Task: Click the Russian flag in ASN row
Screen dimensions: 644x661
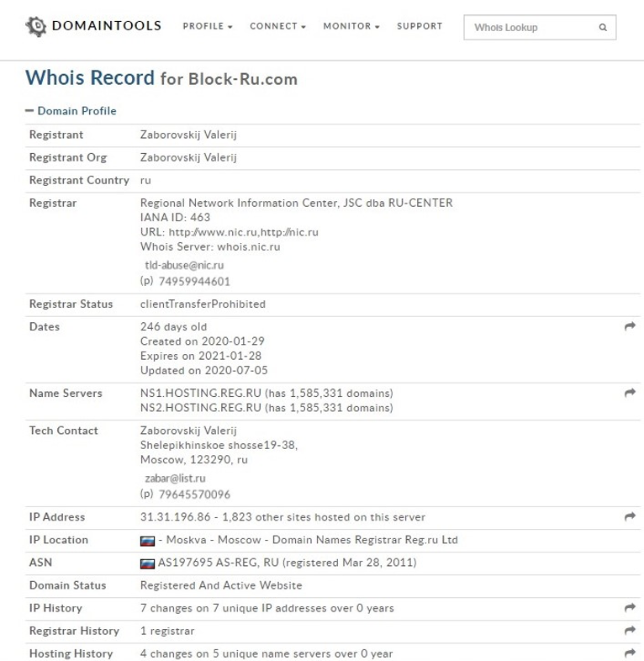Action: click(147, 563)
